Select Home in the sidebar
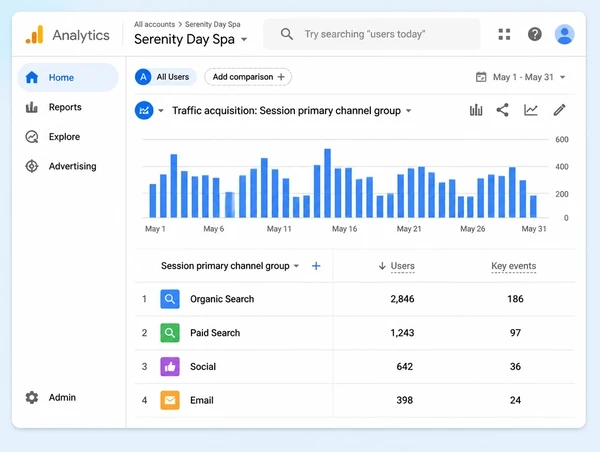 click(68, 77)
